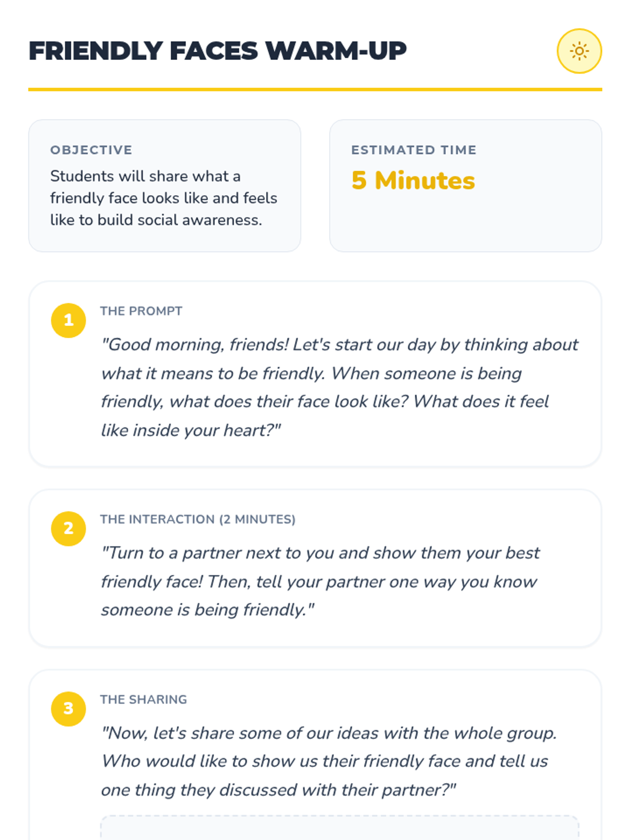Click the yellow step 3 number badge
630x840 pixels.
[x=68, y=709]
